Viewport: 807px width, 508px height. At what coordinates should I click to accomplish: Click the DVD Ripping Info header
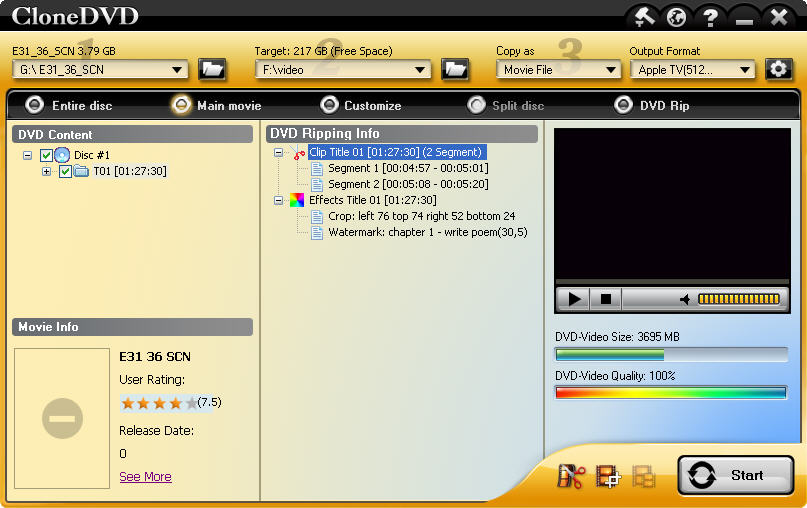tap(401, 134)
